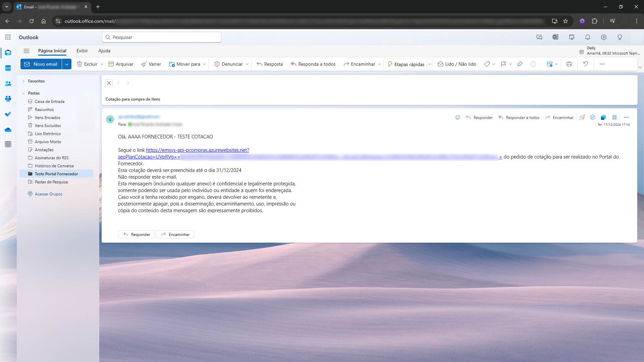Click the Pin message icon
Viewport: 644px width, 362px height.
pyautogui.click(x=520, y=64)
